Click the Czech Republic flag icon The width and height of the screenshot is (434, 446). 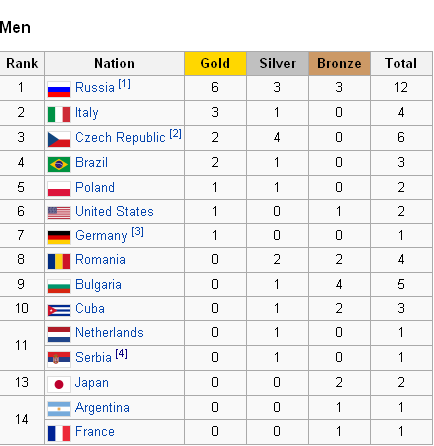[x=59, y=139]
